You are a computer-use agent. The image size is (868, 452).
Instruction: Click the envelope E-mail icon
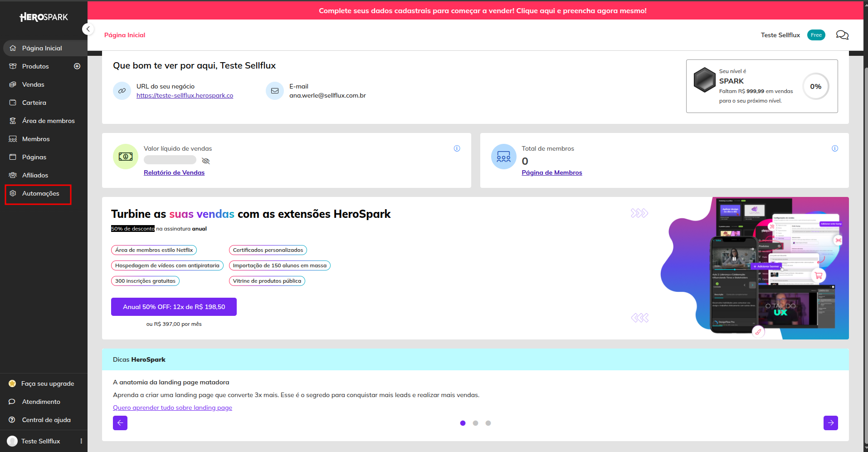pos(275,91)
